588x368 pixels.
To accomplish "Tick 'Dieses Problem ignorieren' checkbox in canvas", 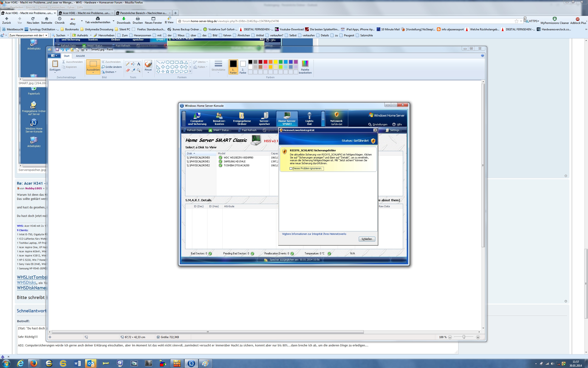I will [291, 168].
